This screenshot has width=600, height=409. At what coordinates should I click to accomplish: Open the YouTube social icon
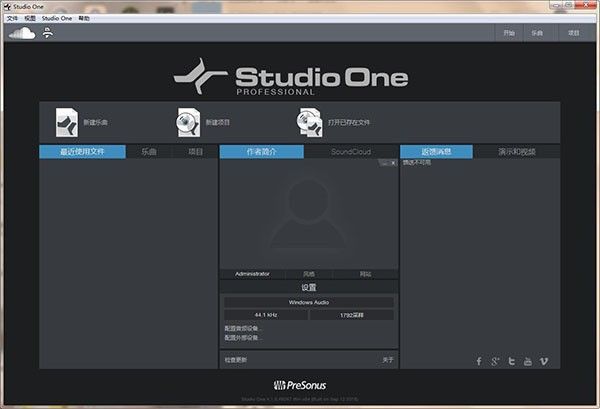coord(528,361)
